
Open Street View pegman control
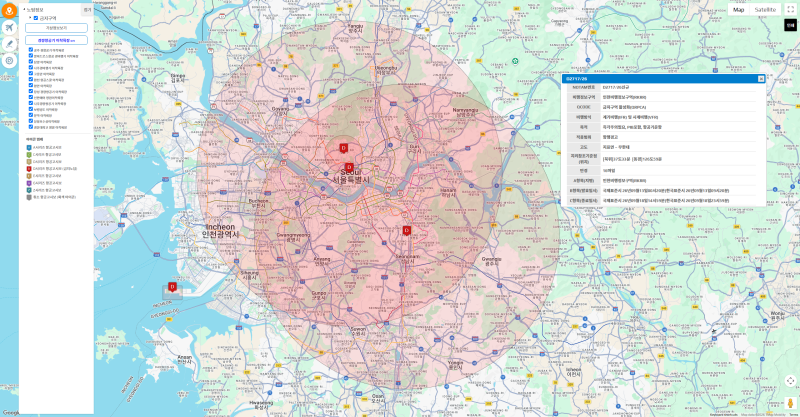[x=790, y=403]
